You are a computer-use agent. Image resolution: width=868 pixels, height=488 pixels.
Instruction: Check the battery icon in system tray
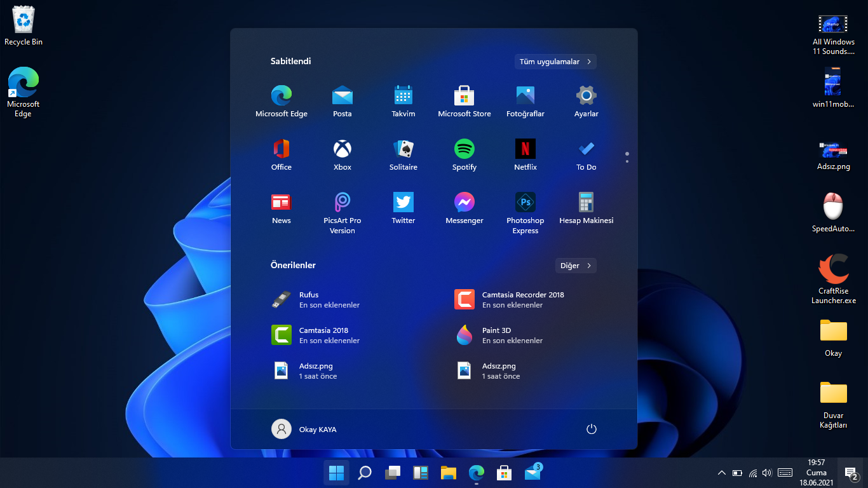(737, 473)
